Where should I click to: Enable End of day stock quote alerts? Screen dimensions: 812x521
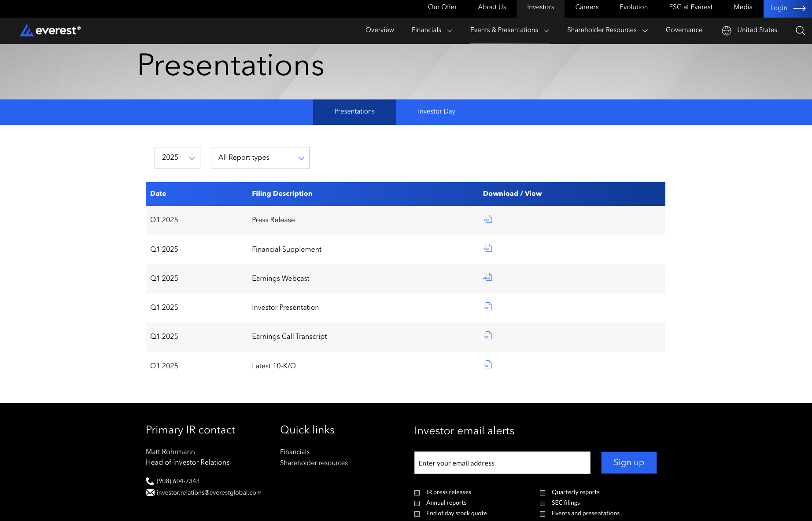coord(417,514)
